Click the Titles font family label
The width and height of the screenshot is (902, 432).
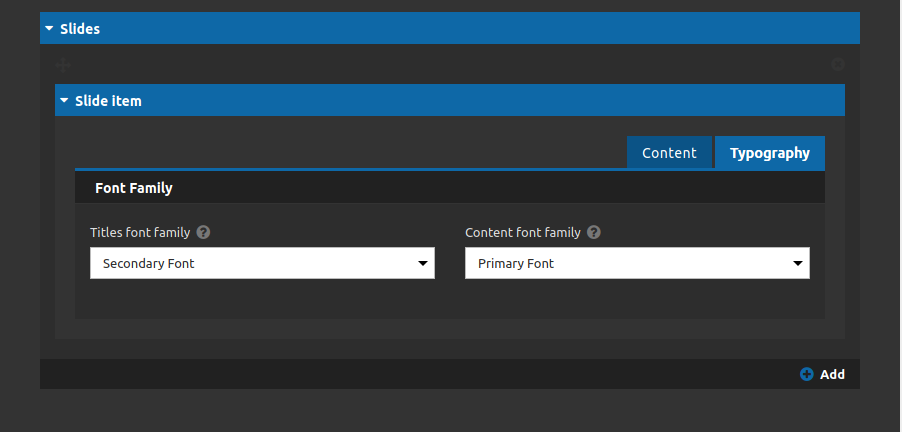[x=140, y=232]
